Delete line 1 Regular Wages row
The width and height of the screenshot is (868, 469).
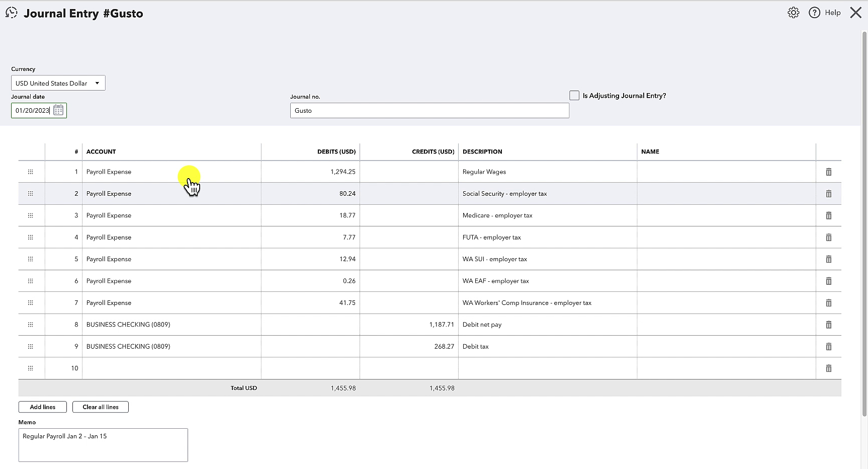click(828, 172)
